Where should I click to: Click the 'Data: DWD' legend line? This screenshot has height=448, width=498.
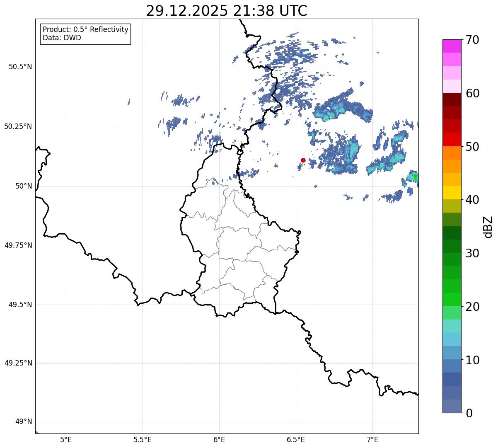[x=62, y=38]
